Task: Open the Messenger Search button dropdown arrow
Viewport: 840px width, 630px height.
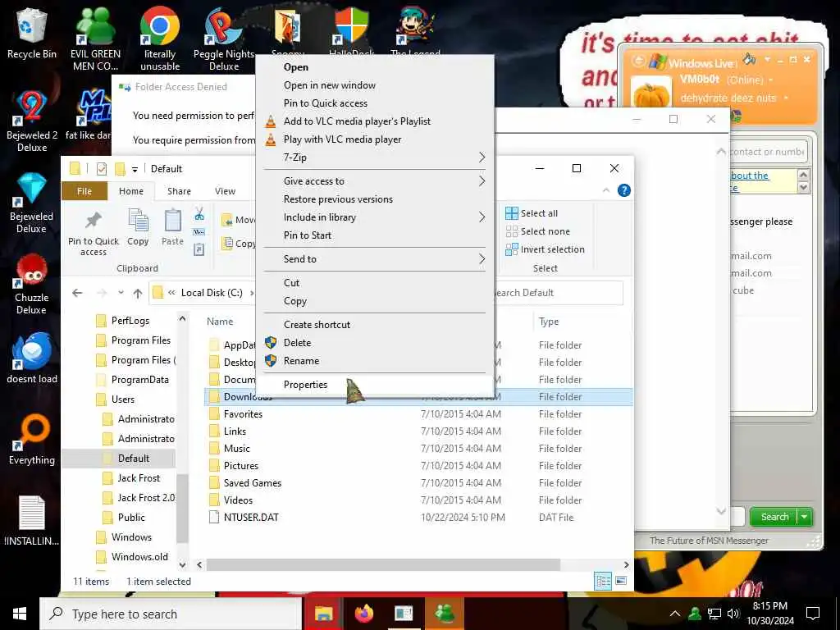Action: (804, 517)
